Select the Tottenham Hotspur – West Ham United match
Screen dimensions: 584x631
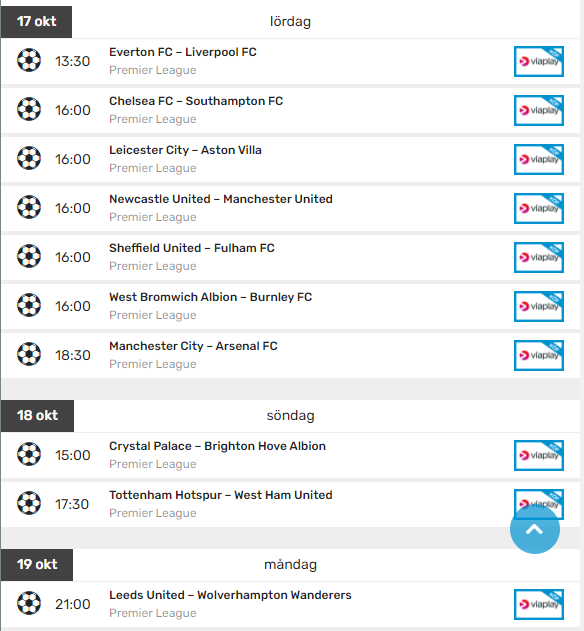pyautogui.click(x=221, y=495)
